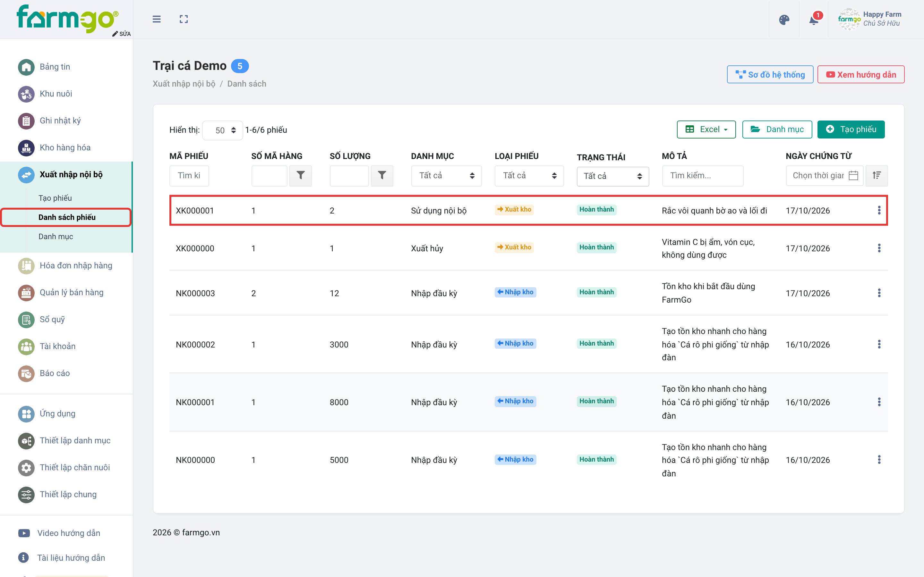Toggle the hamburger sidebar menu icon

pos(157,19)
